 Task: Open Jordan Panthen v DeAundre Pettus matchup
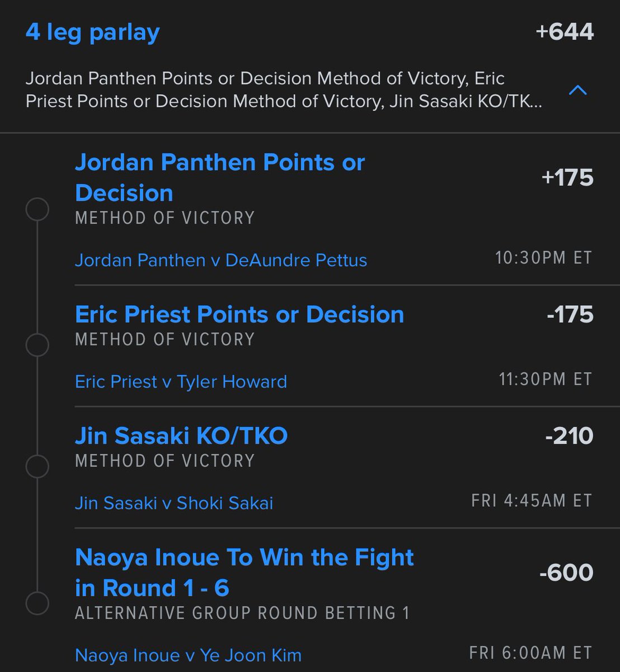pyautogui.click(x=221, y=260)
